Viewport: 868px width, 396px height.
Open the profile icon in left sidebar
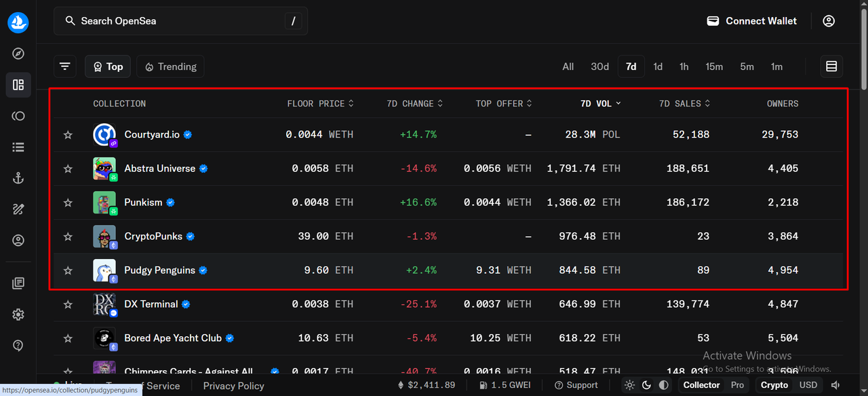point(18,241)
